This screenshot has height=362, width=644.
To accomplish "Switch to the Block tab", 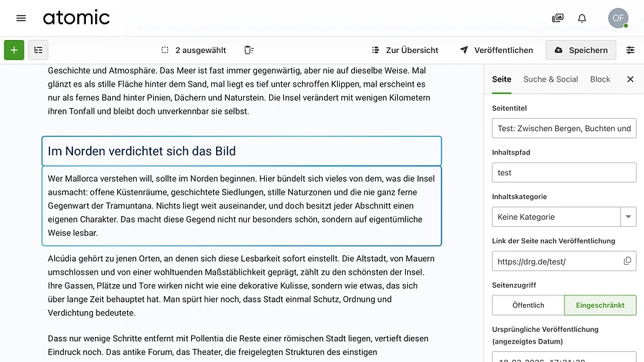I will pos(600,79).
